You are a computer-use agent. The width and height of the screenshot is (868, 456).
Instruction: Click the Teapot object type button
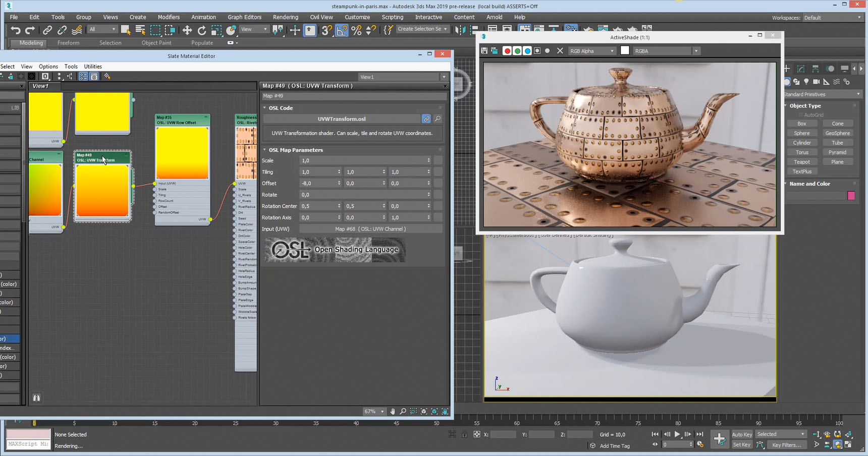tap(801, 162)
